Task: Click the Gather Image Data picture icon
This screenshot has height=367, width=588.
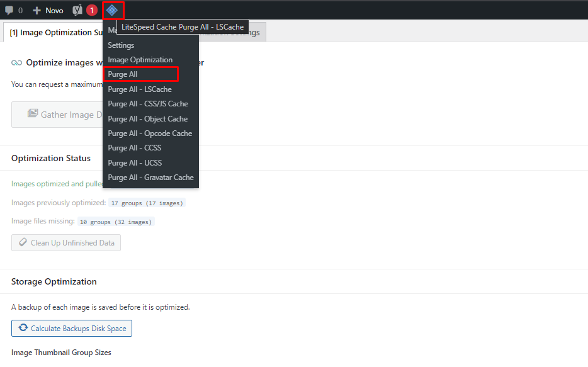Action: pos(33,113)
